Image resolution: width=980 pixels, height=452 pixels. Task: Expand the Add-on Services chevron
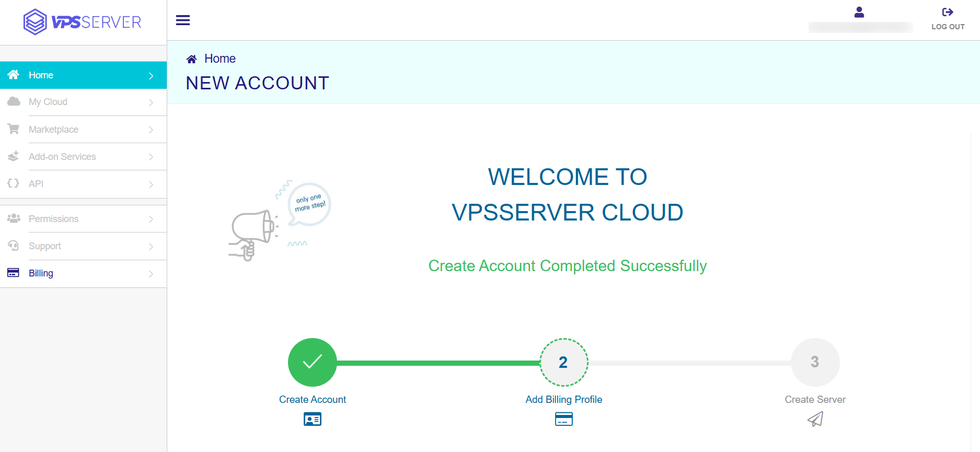(x=151, y=157)
